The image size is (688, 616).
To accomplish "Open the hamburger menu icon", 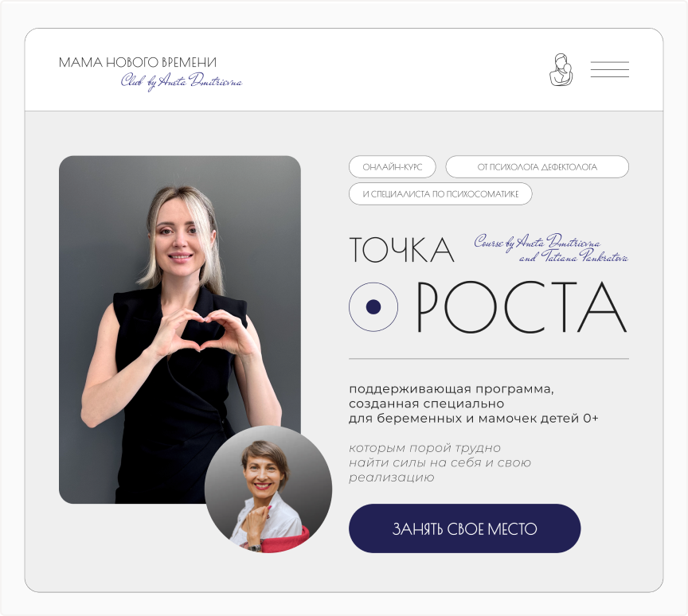I will tap(609, 69).
